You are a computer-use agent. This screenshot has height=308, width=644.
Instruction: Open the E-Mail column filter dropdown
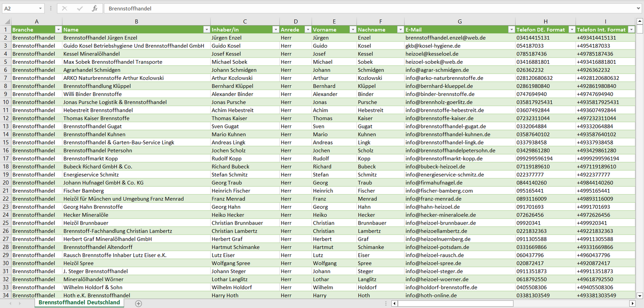(511, 29)
